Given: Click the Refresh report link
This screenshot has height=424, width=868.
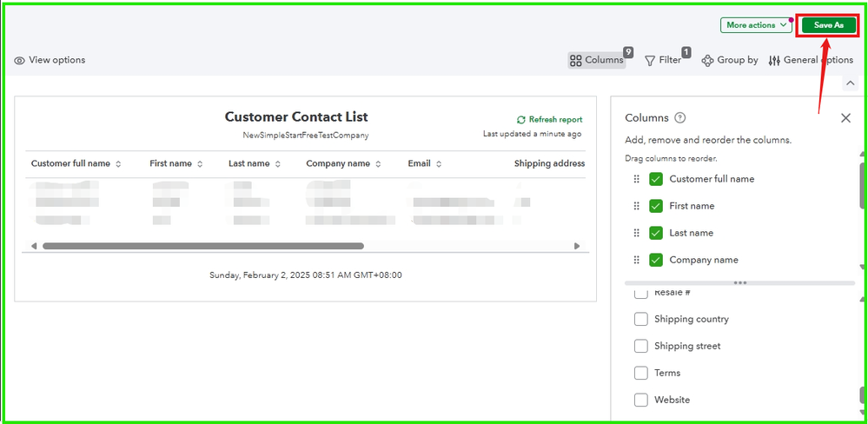Looking at the screenshot, I should pos(555,120).
